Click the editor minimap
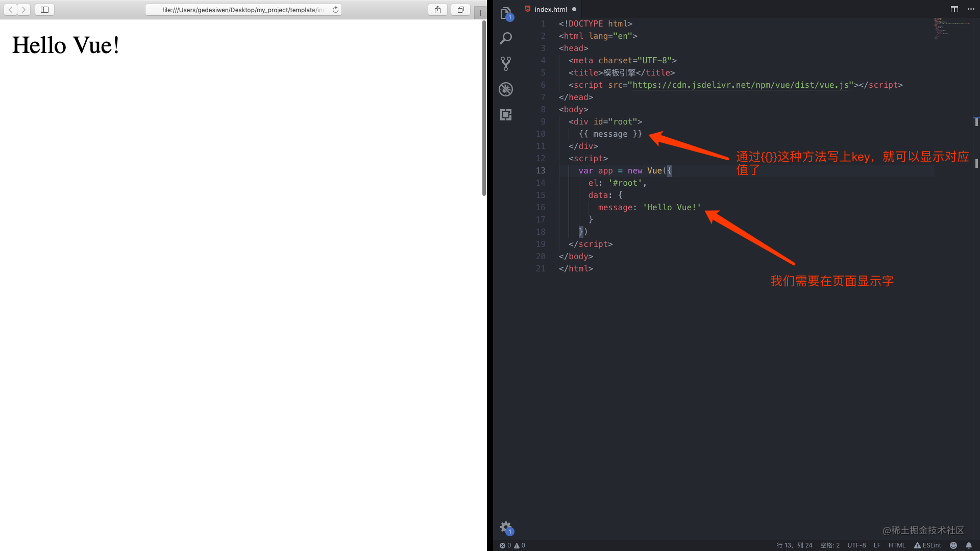This screenshot has height=551, width=980. pyautogui.click(x=951, y=31)
